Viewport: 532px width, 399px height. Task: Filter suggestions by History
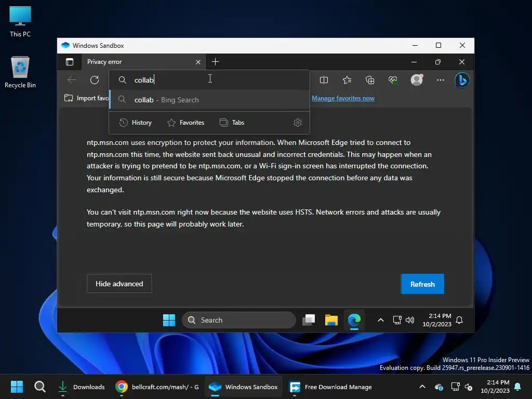tap(136, 123)
